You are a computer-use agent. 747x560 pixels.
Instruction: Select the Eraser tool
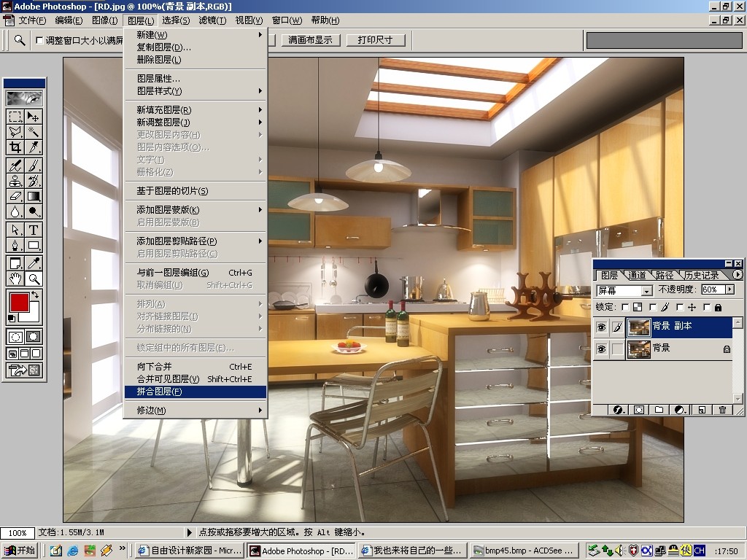[x=15, y=195]
